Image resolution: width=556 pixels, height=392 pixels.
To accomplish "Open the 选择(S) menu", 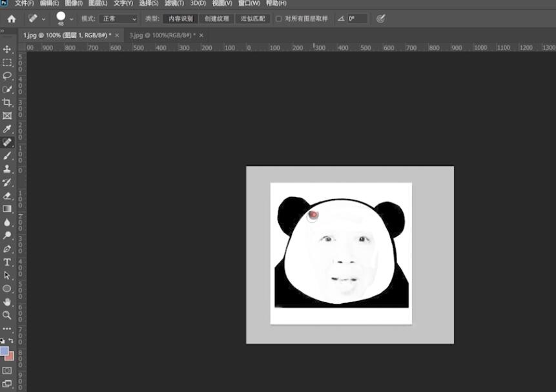I will click(149, 3).
